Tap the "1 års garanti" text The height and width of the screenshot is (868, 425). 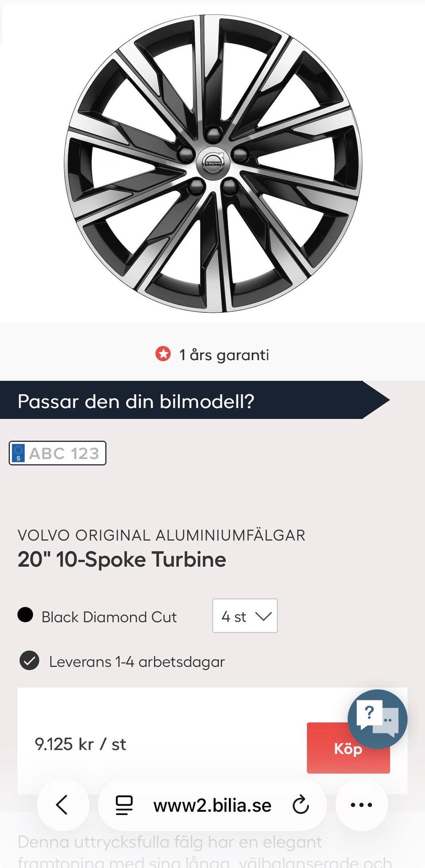click(224, 355)
